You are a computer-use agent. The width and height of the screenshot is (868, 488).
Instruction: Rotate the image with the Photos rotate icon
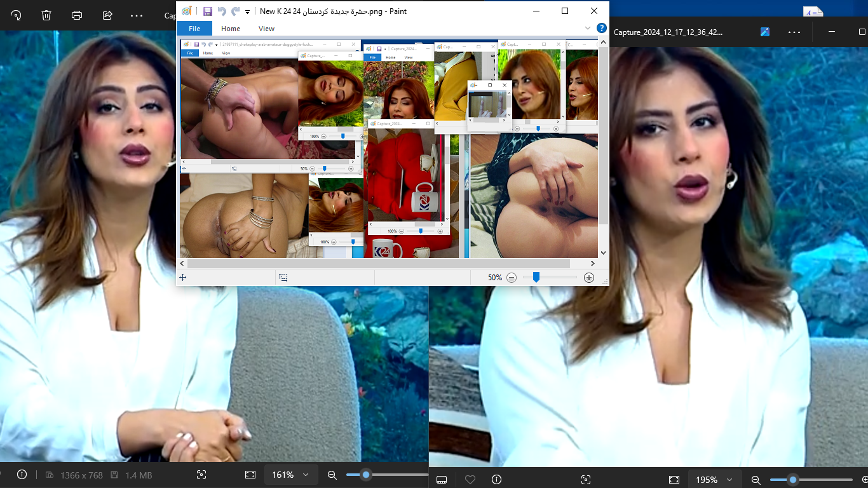click(x=16, y=15)
